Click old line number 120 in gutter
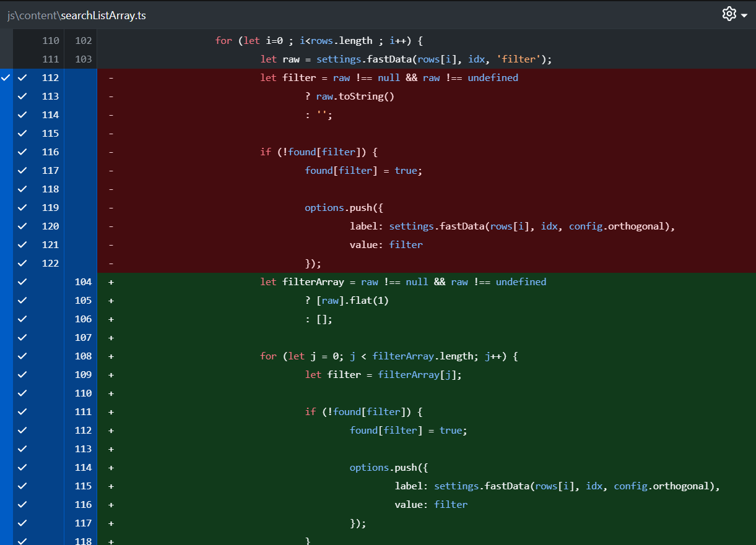The height and width of the screenshot is (545, 756). pyautogui.click(x=50, y=226)
